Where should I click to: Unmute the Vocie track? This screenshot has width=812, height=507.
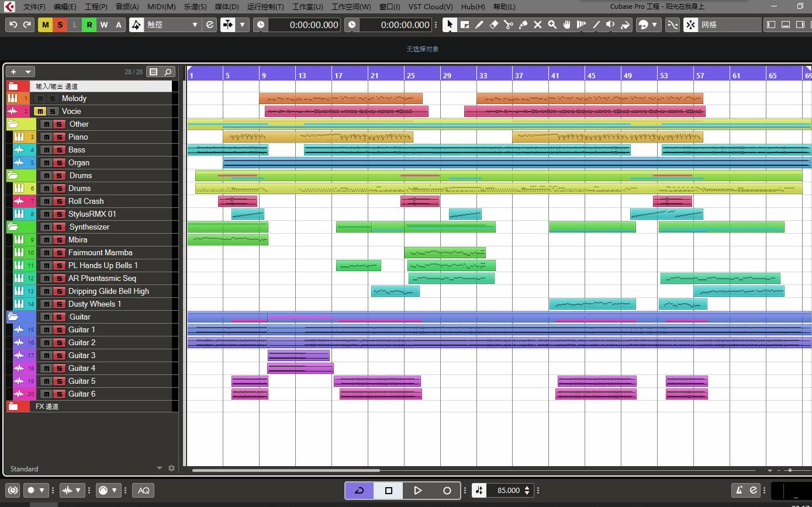pos(40,111)
